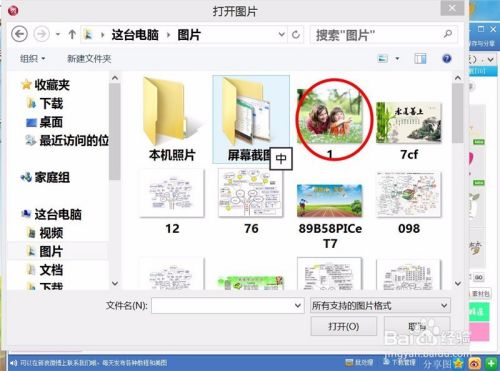Go back using the back arrow button
The height and width of the screenshot is (371, 500).
click(19, 34)
